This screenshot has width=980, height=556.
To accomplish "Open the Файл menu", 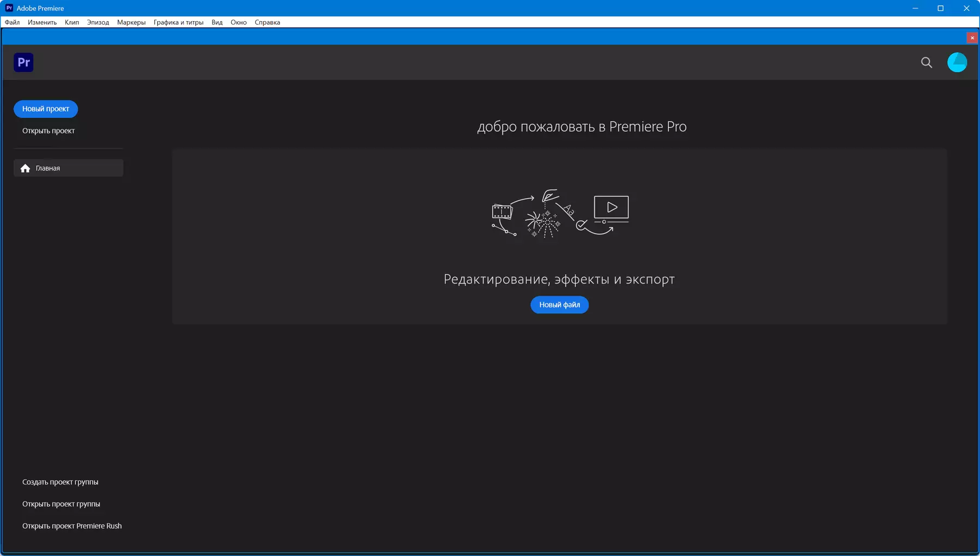I will [x=11, y=22].
